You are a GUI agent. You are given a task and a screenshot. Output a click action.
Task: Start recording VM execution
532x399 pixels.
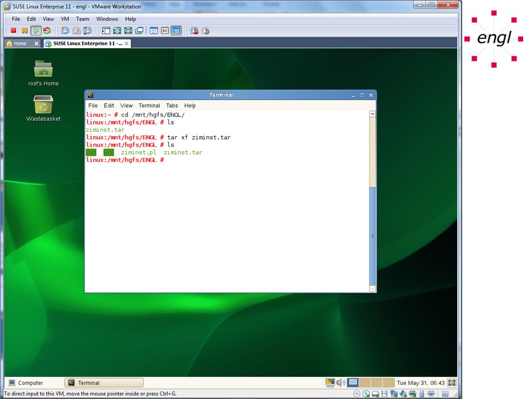click(x=195, y=30)
